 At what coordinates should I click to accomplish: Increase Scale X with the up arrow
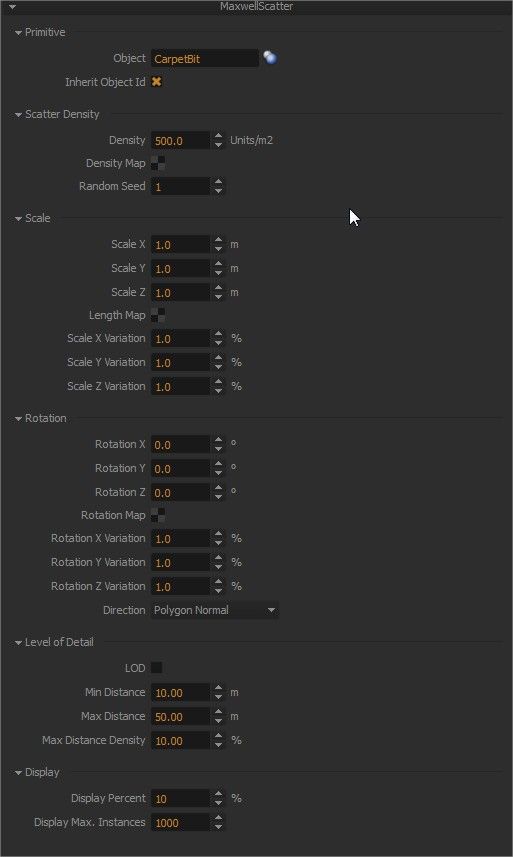219,240
